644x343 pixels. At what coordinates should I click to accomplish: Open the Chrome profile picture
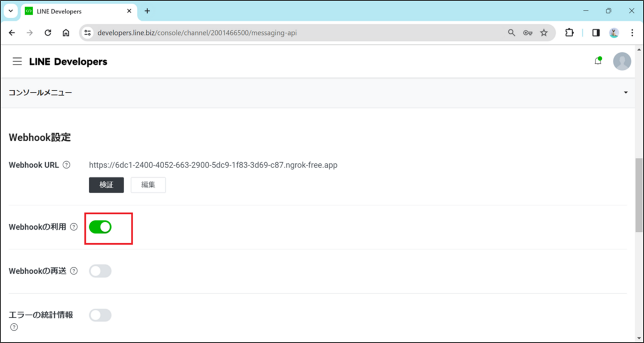614,33
